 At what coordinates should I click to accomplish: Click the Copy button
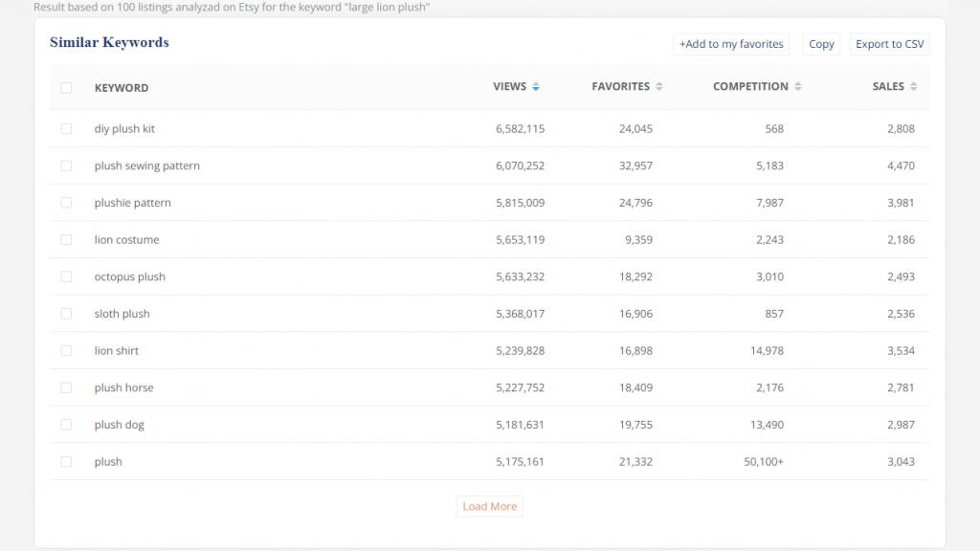(x=821, y=44)
